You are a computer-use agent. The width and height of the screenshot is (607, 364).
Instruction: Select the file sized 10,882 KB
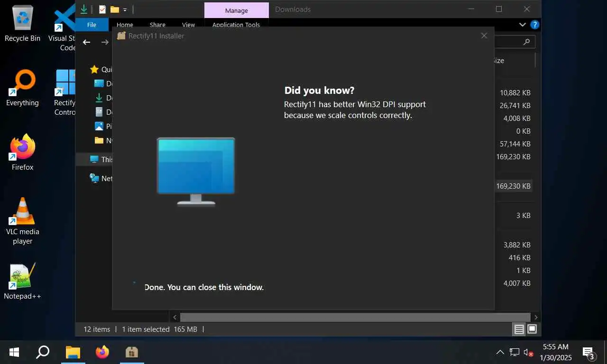coord(515,93)
